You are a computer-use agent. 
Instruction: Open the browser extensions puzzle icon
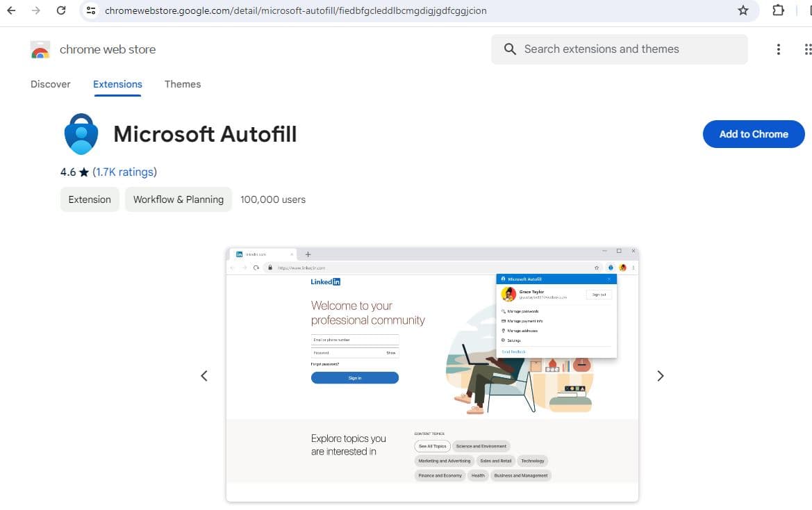778,10
